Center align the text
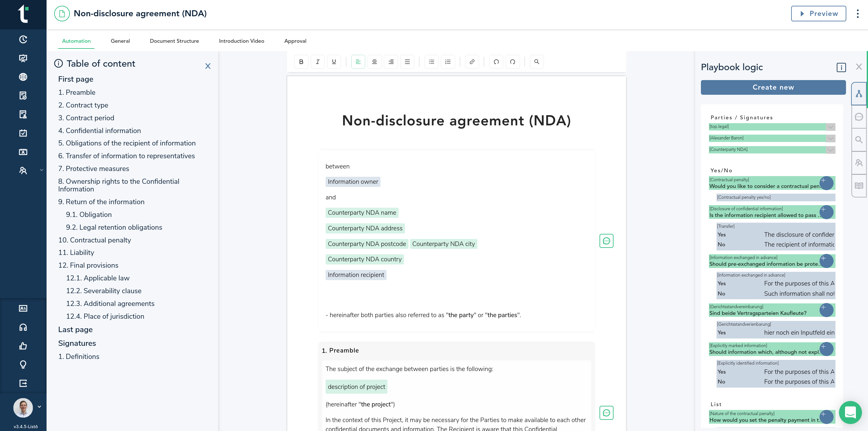The height and width of the screenshot is (431, 868). [x=374, y=62]
